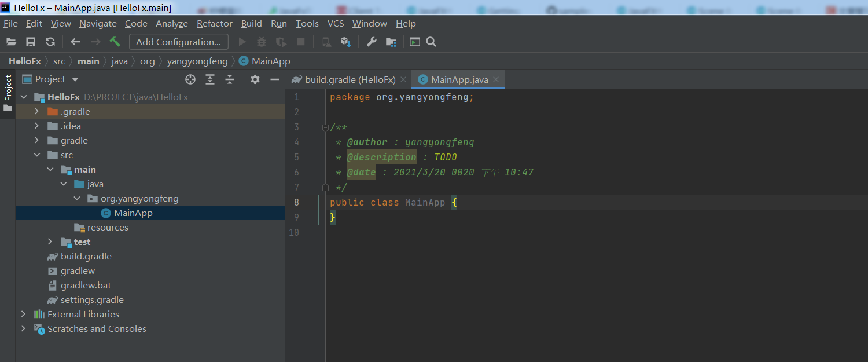The height and width of the screenshot is (362, 868).
Task: Click the Expand All icon in Project panel
Action: [210, 79]
